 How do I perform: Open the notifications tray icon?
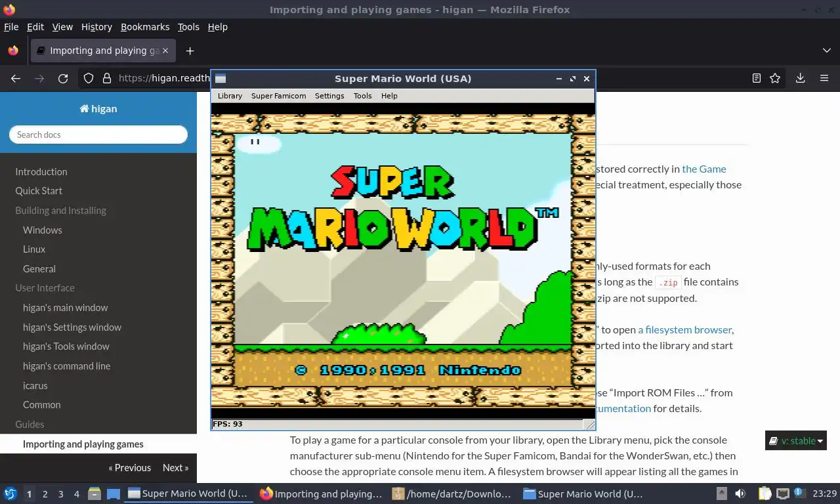[800, 493]
